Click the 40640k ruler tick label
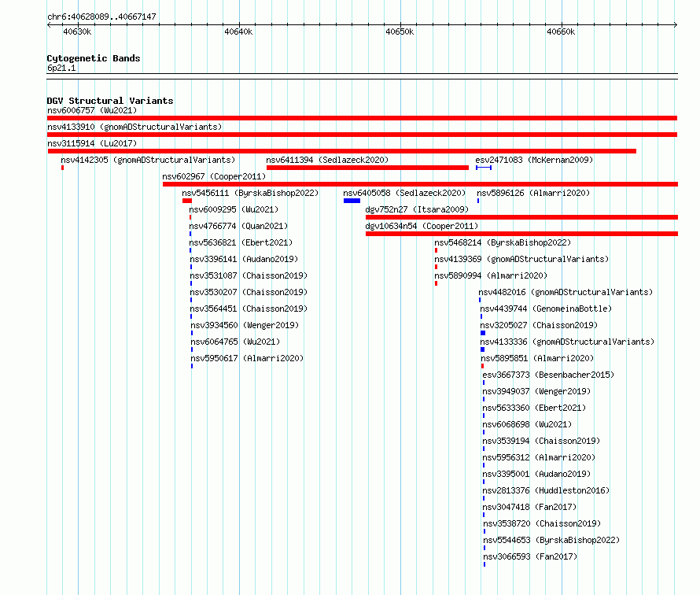Screen dimensions: 700x595 tap(238, 31)
